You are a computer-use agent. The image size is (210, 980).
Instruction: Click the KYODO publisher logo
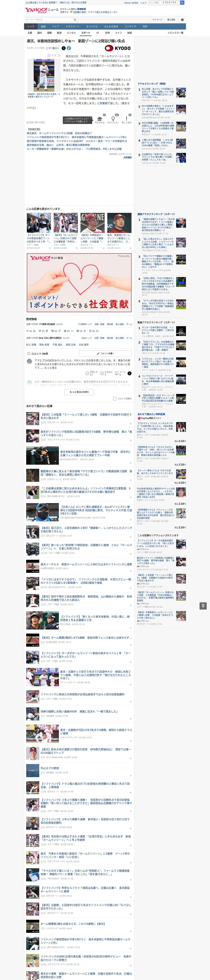point(118,48)
